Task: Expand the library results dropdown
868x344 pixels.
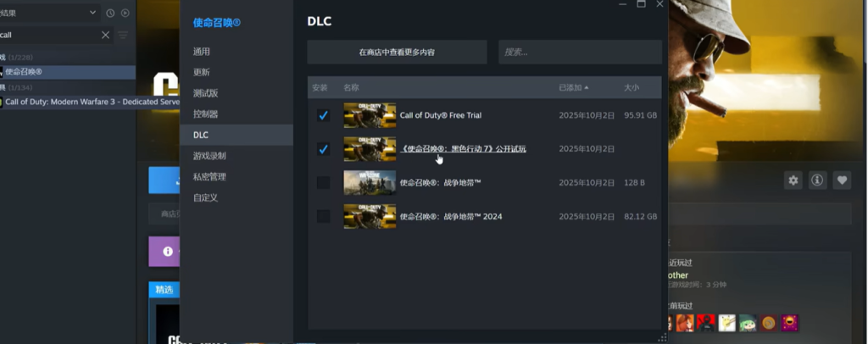Action: [x=93, y=13]
